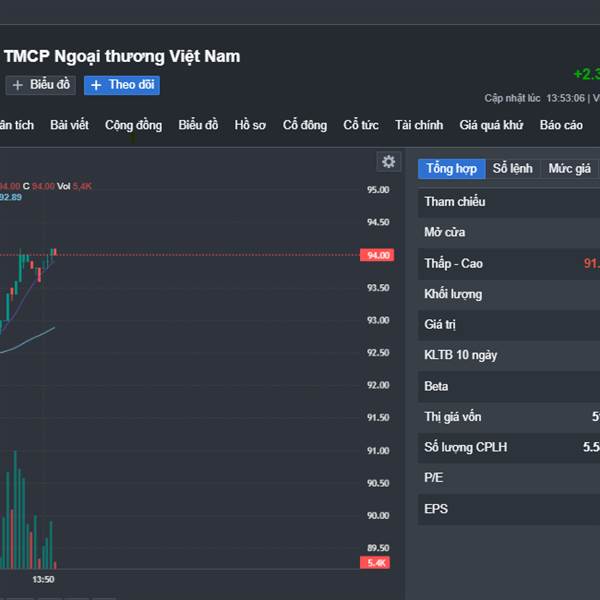
Task: Click the 92.89 moving average value
Action: (11, 197)
